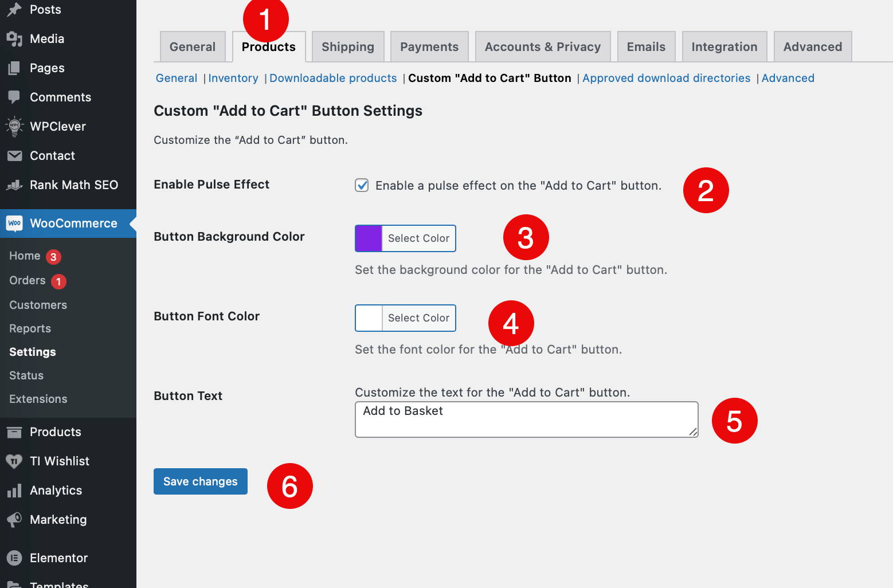Screen dimensions: 893x588
Task: Click the purple background color swatch
Action: tap(369, 238)
